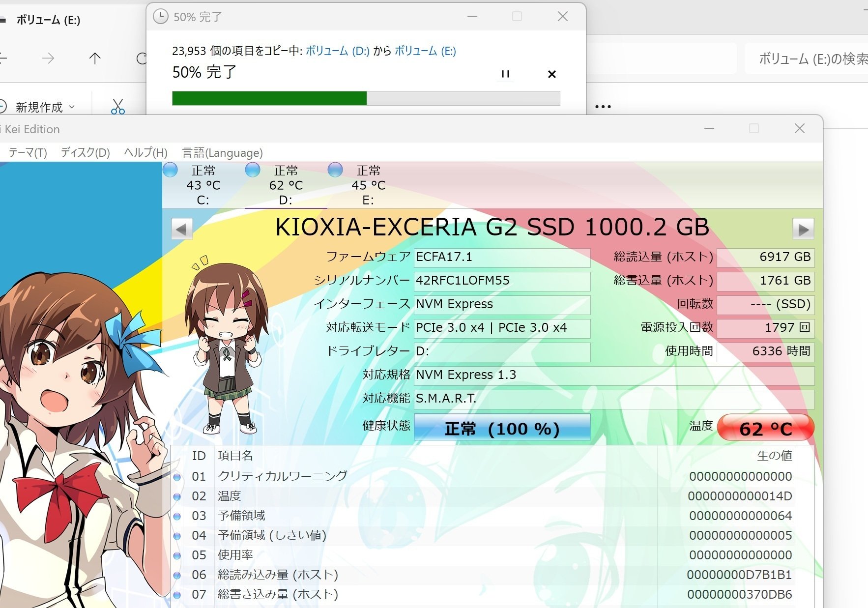Click the status dot for attribute 05
The width and height of the screenshot is (868, 608).
pos(177,555)
